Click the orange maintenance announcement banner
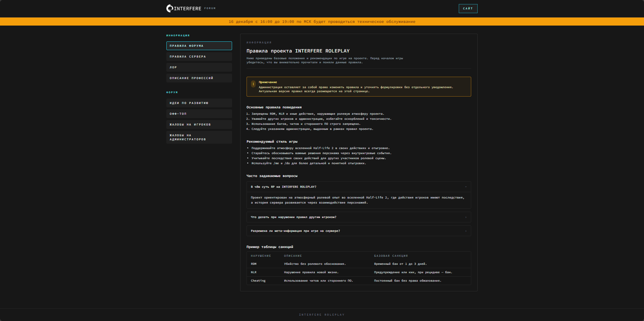This screenshot has height=321, width=644. pos(322,22)
